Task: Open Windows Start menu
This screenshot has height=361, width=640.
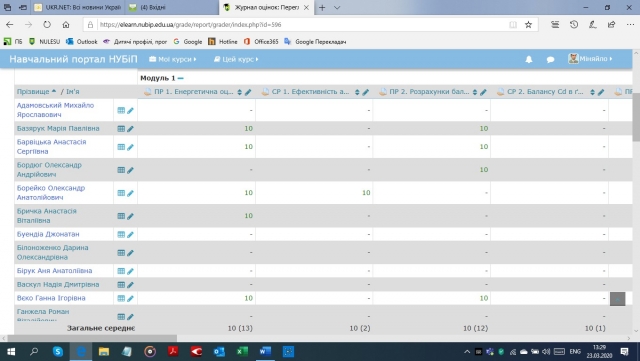Action: point(11,351)
